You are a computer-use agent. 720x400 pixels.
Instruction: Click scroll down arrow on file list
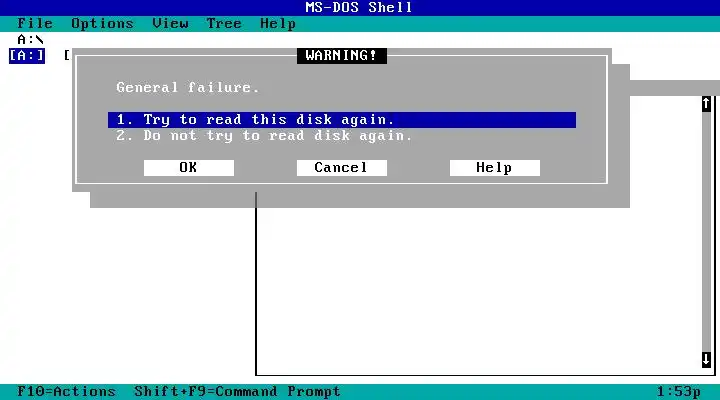(706, 360)
